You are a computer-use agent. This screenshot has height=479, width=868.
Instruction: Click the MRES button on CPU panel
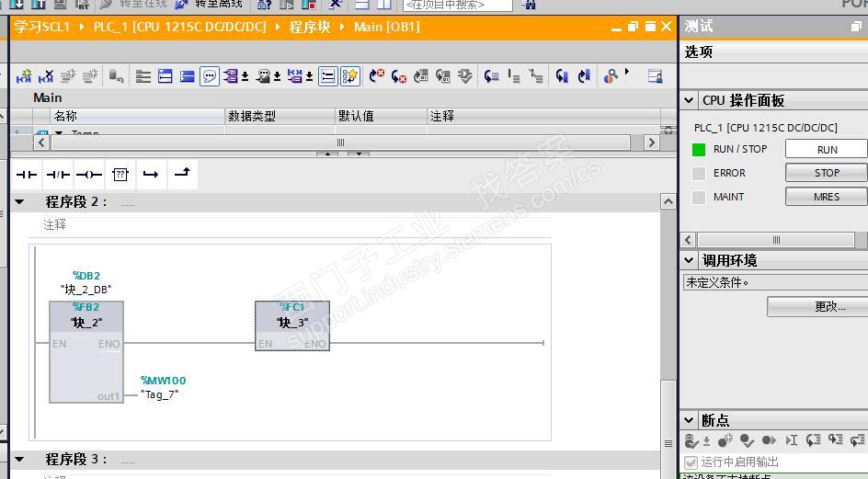827,197
